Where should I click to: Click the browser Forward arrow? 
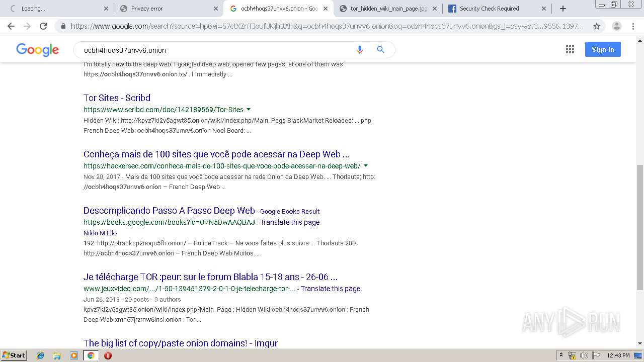tap(27, 26)
